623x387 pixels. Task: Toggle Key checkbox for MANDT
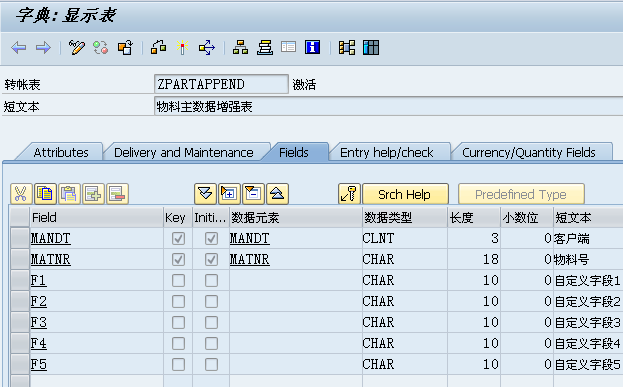[178, 238]
